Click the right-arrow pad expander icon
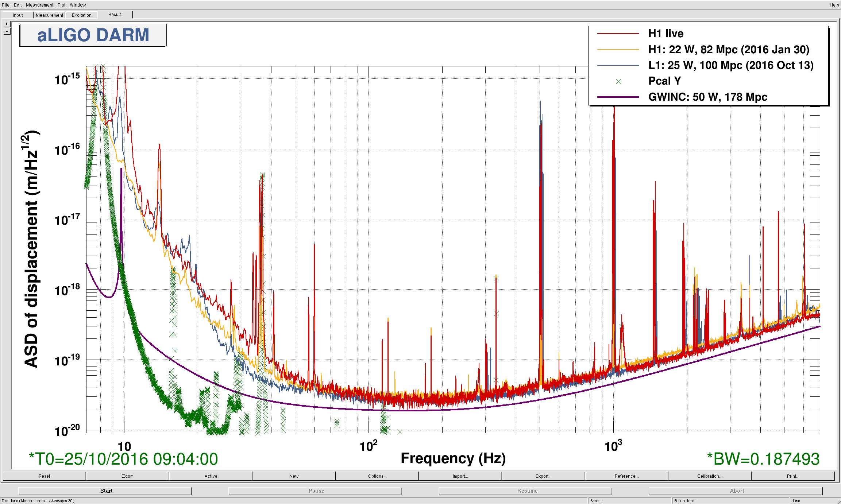This screenshot has height=504, width=841. click(7, 24)
